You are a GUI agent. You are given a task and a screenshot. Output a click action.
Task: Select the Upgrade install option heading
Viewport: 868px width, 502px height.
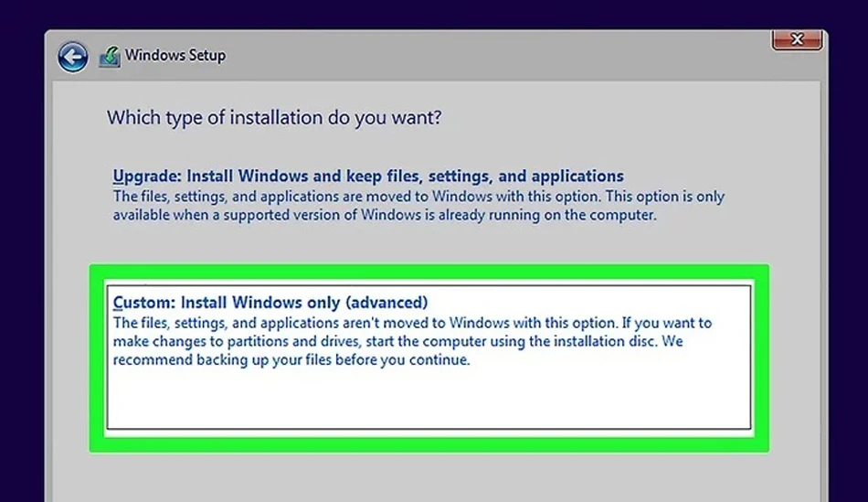368,176
